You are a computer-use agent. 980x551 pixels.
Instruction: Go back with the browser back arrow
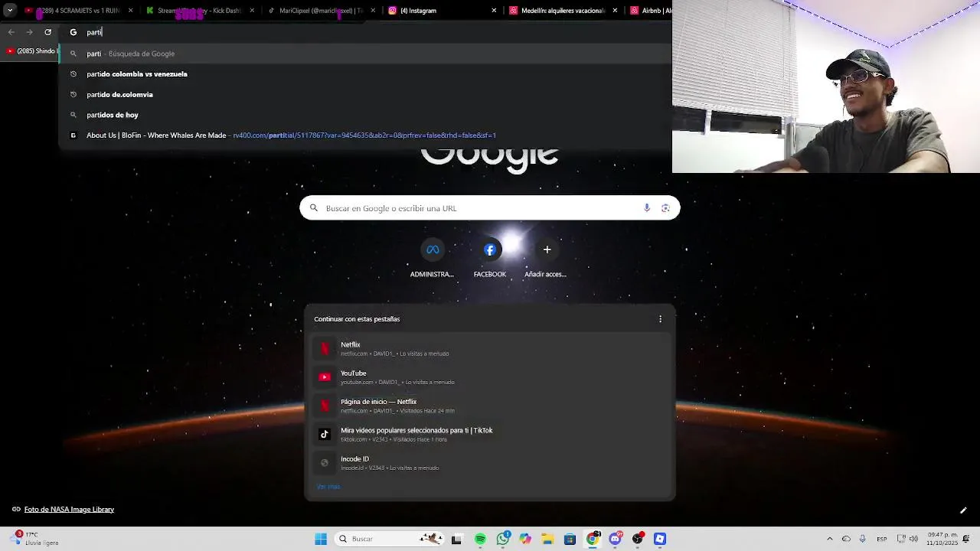(x=11, y=32)
